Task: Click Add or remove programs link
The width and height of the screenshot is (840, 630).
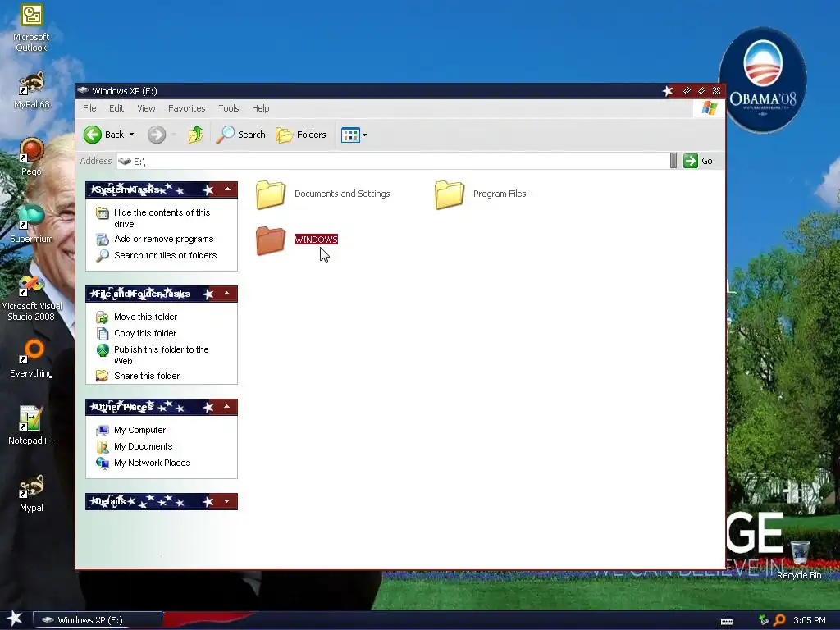Action: (x=164, y=239)
